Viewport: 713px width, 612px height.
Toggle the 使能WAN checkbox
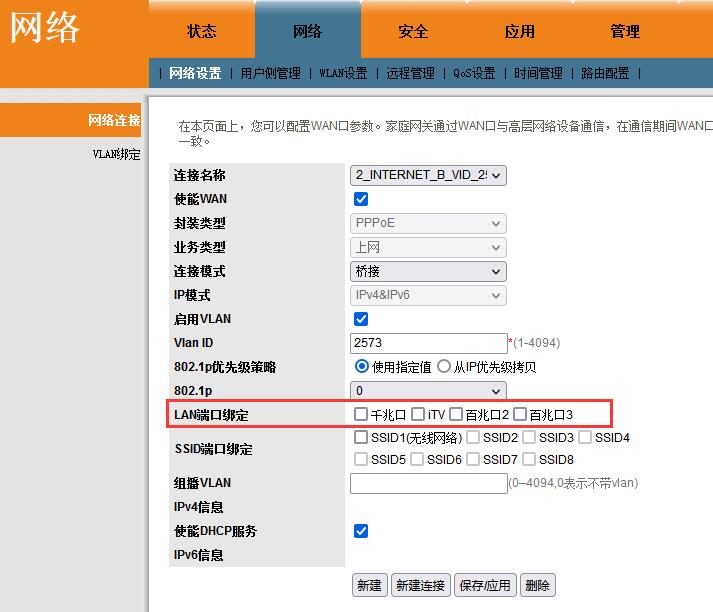[361, 199]
